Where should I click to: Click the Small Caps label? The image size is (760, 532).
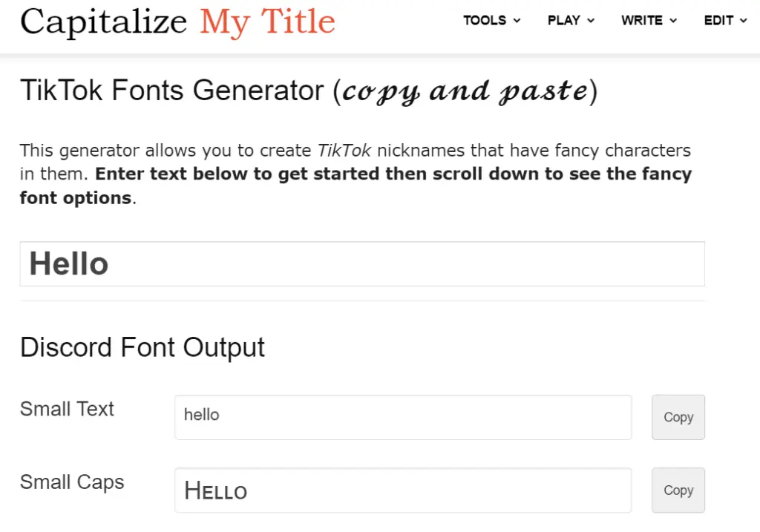tap(72, 482)
